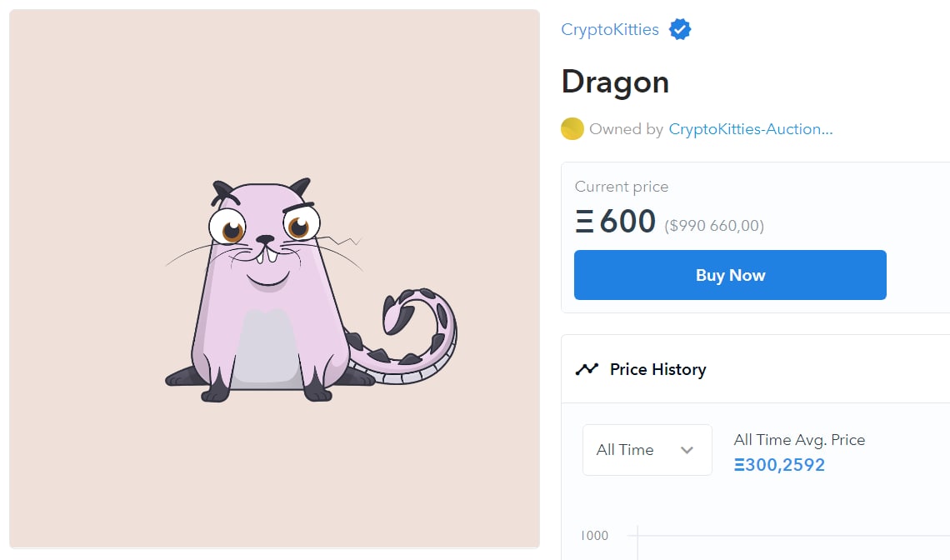The width and height of the screenshot is (950, 560).
Task: Click the chevron arrow in All Time selector
Action: [687, 450]
